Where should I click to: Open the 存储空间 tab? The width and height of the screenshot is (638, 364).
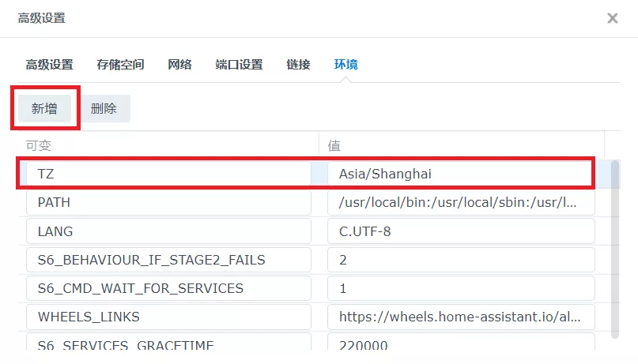(x=120, y=65)
